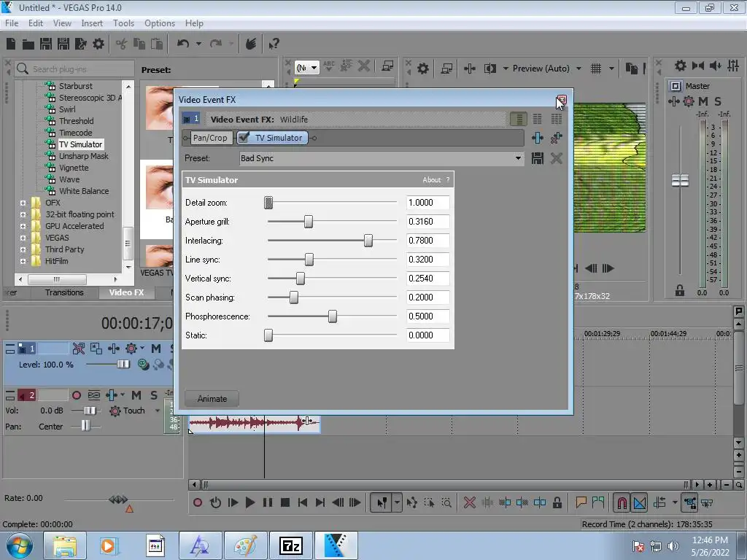Go to start of project
The image size is (747, 560).
pyautogui.click(x=303, y=502)
